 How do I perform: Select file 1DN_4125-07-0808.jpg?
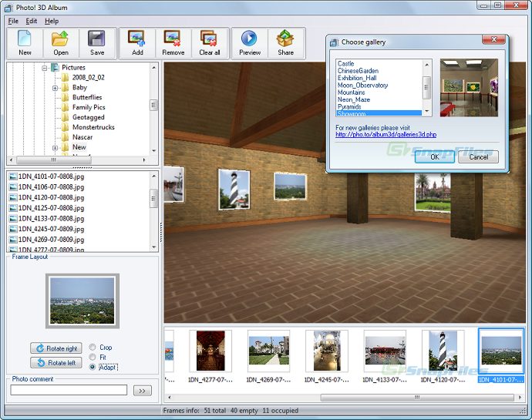pos(46,208)
